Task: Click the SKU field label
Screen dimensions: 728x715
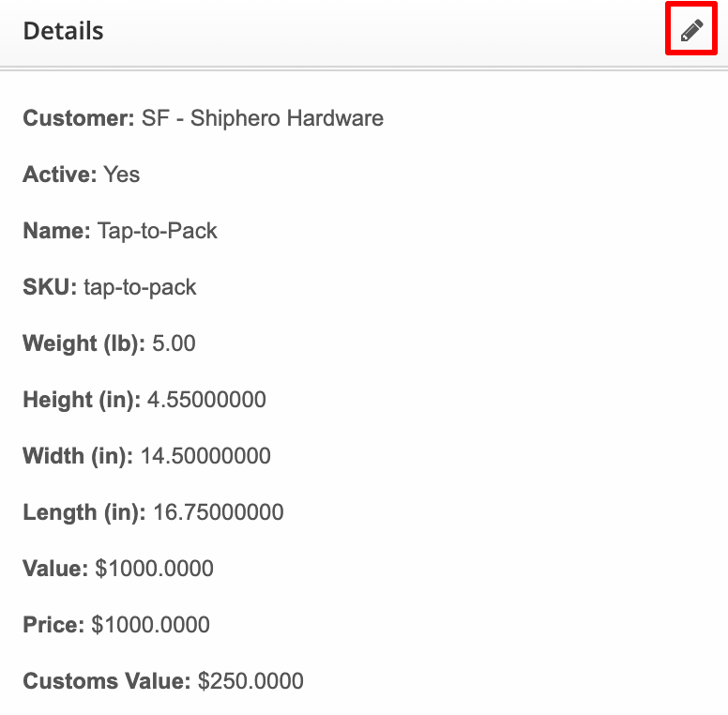Action: [x=50, y=287]
